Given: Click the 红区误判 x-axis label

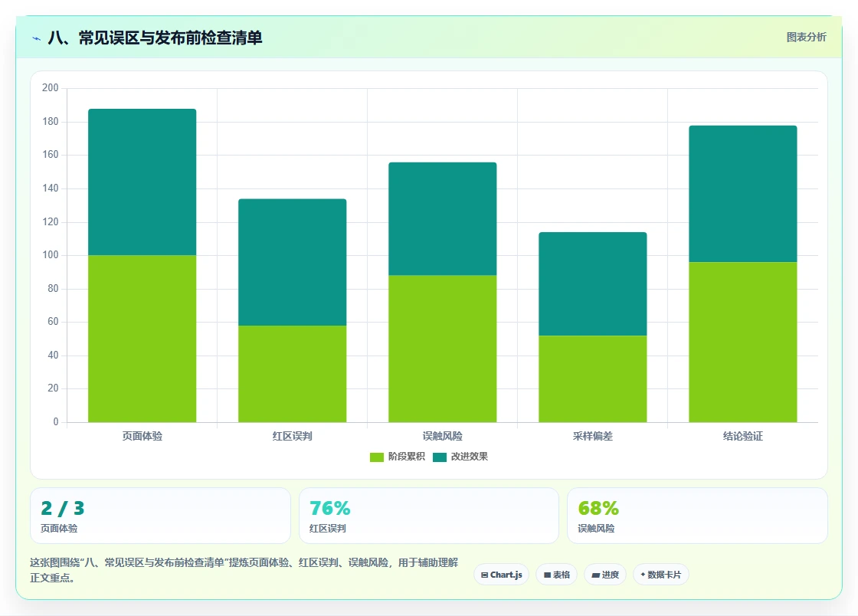Looking at the screenshot, I should pos(292,436).
